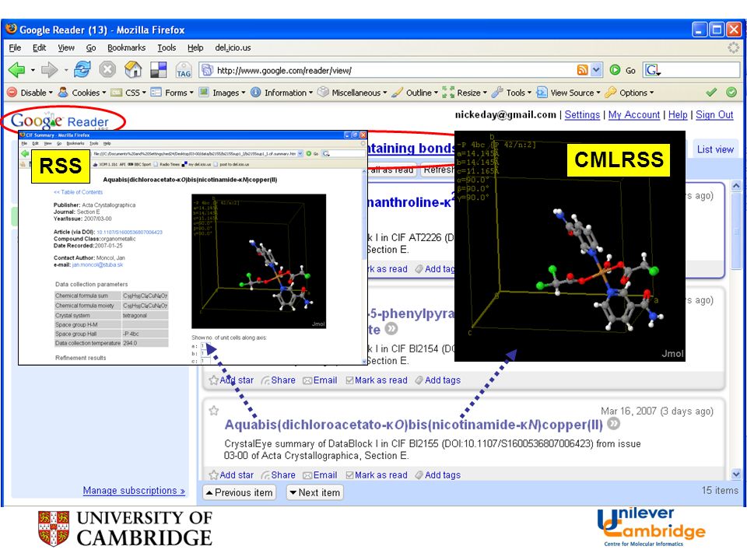Go to Home page icon
The height and width of the screenshot is (560, 747).
pos(133,69)
